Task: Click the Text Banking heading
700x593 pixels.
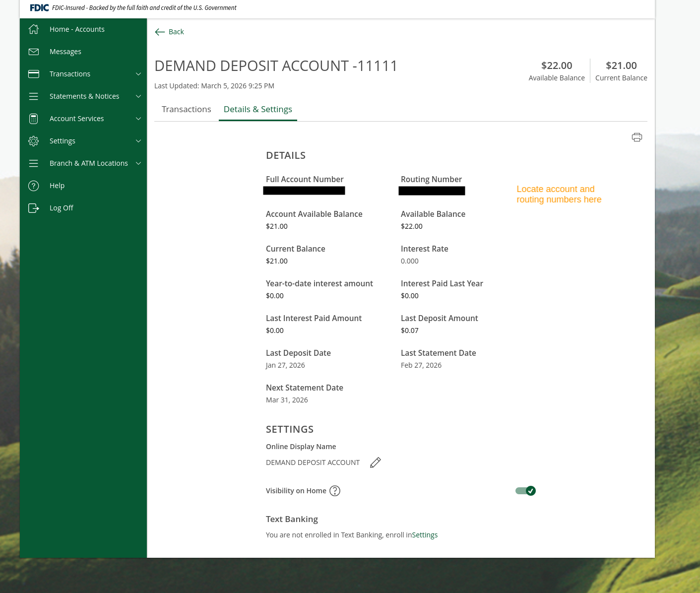Action: (x=292, y=519)
